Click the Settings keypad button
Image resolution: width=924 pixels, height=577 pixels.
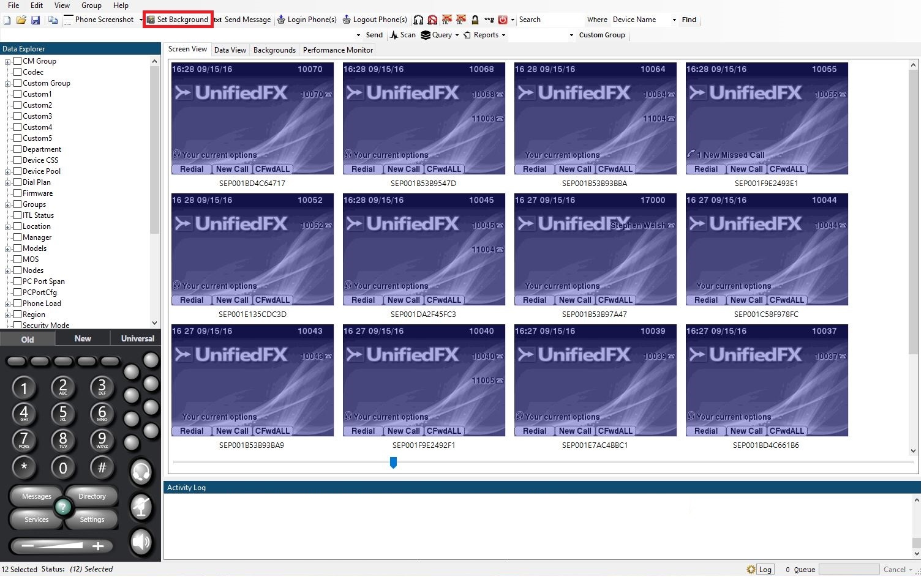pyautogui.click(x=92, y=519)
